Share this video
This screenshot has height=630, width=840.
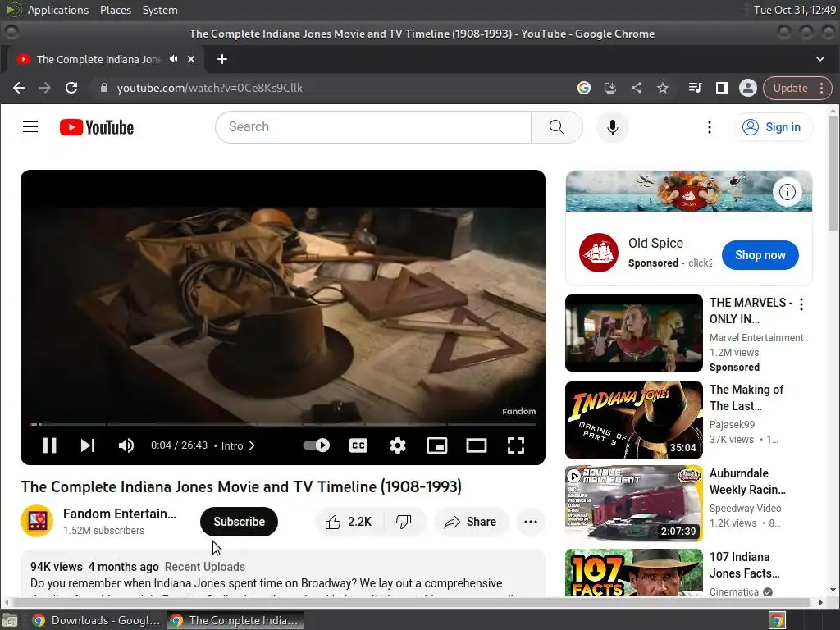pyautogui.click(x=471, y=522)
